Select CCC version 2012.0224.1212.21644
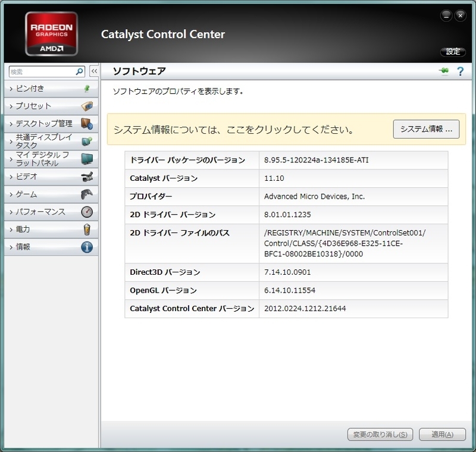 click(x=305, y=309)
